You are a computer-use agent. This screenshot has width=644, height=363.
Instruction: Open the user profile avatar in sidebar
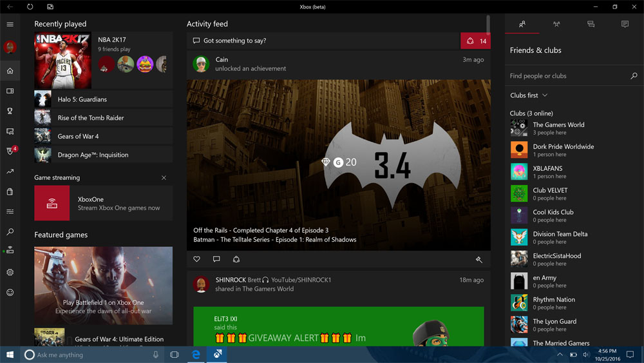(10, 47)
